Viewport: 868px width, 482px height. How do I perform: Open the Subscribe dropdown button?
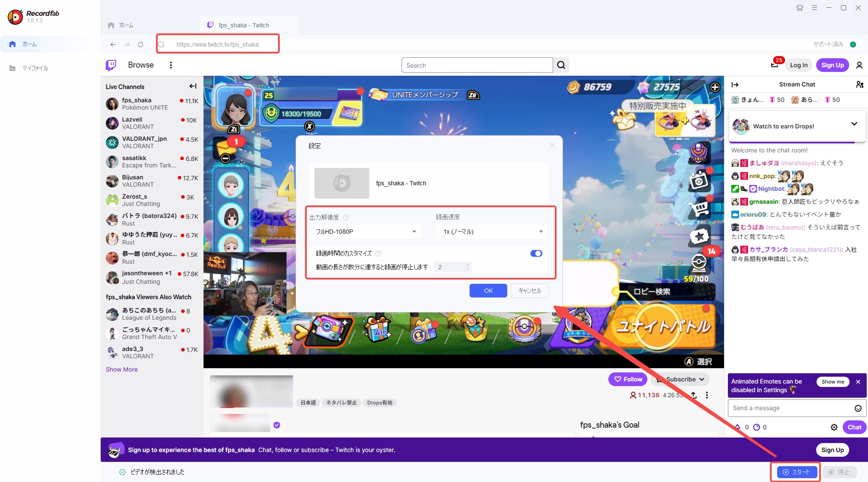coord(681,379)
